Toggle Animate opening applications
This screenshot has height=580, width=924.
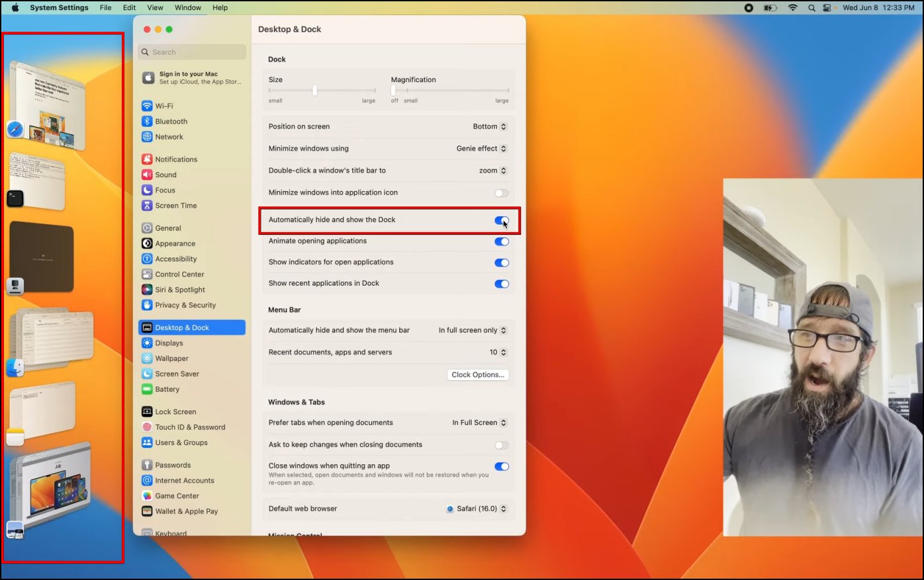pyautogui.click(x=502, y=241)
